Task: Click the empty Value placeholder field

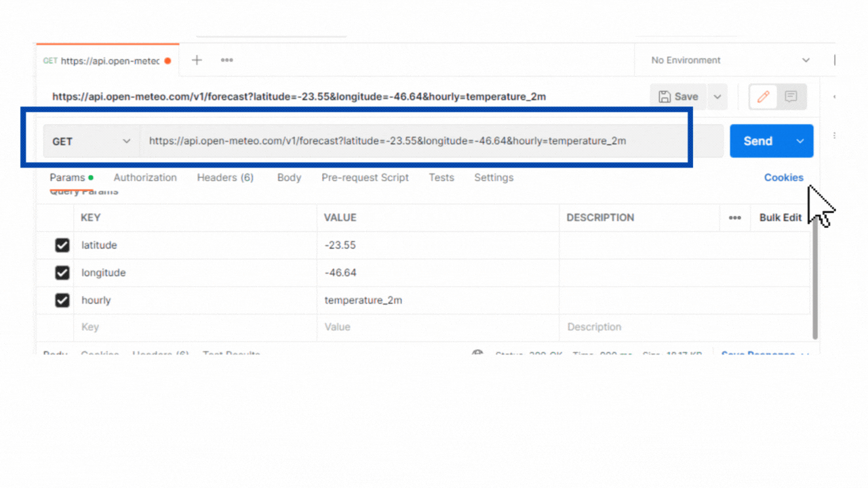Action: [438, 327]
